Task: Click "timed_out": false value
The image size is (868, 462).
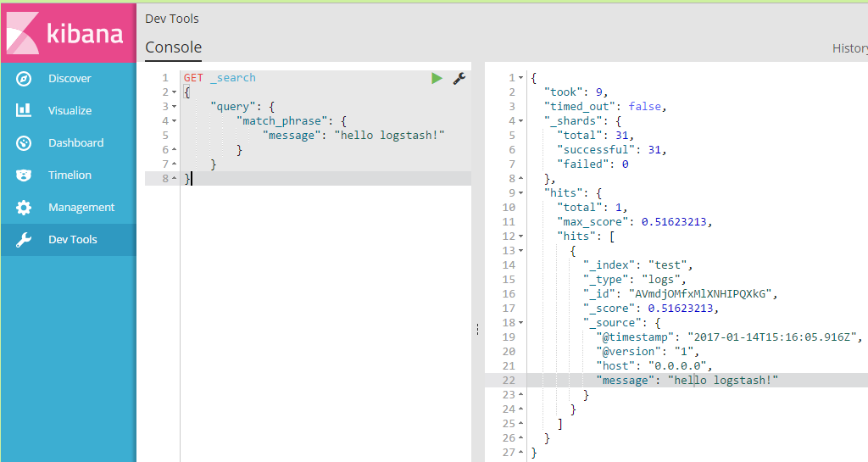Action: 644,107
